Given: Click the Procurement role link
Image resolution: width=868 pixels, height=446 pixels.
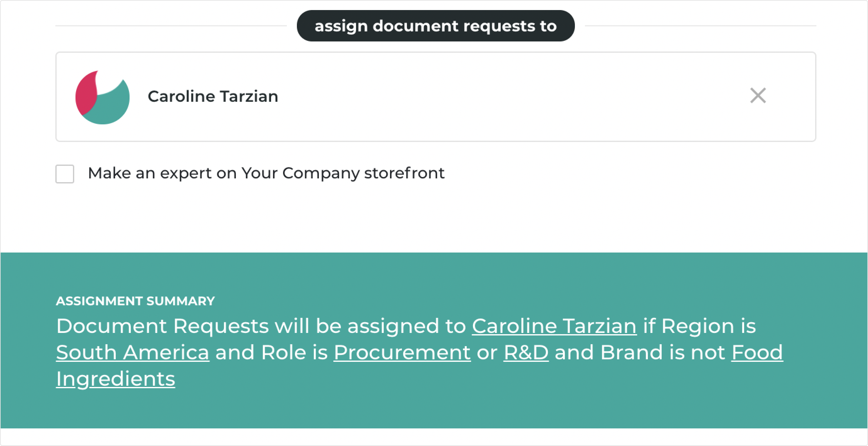Looking at the screenshot, I should click(x=402, y=353).
